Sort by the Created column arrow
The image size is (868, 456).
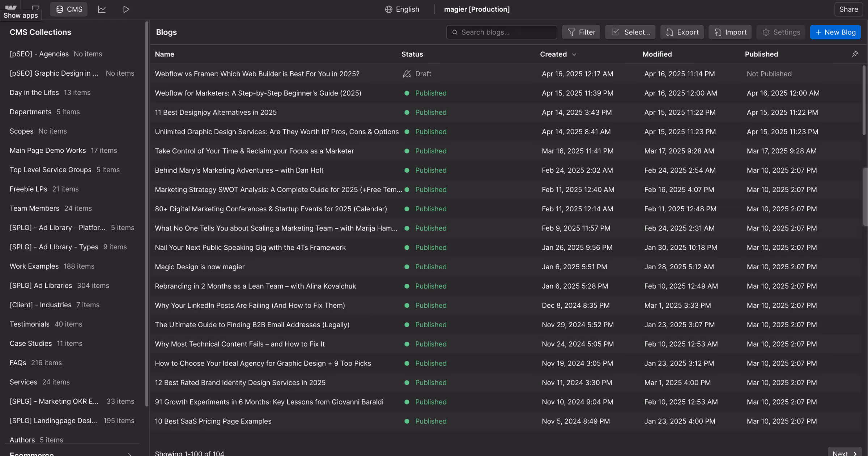[x=574, y=54]
